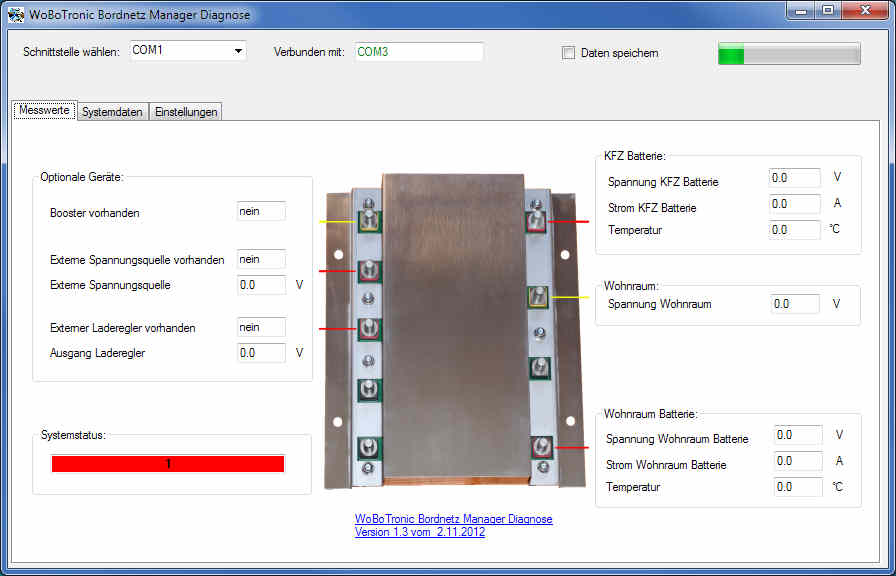Screen dimensions: 896x576
Task: Expand the Schnittstelle wählen COM1 dropdown
Action: click(x=238, y=51)
